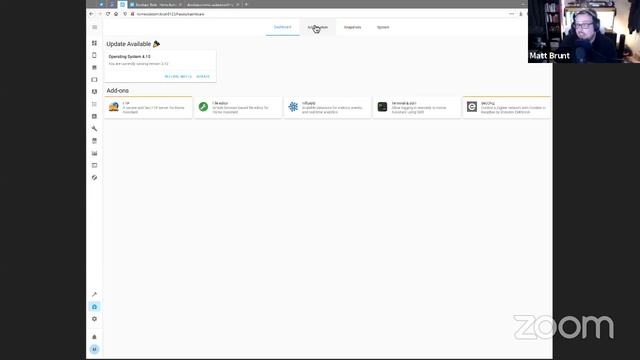Open the sidebar hamburger menu

point(95,27)
